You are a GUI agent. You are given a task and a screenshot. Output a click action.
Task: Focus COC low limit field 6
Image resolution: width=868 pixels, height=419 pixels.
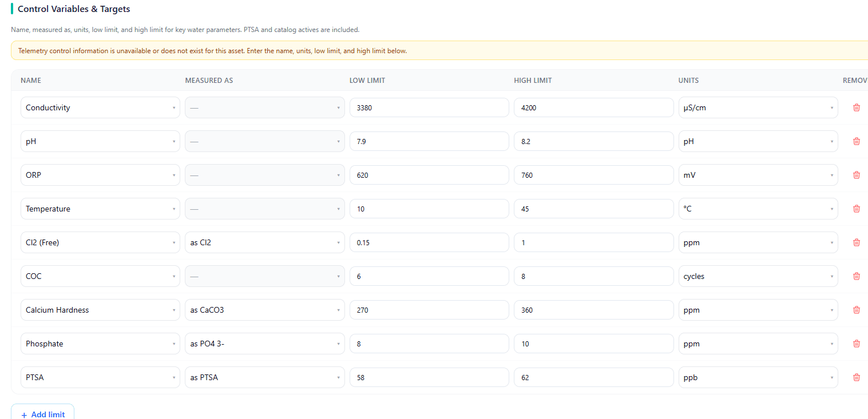tap(429, 276)
